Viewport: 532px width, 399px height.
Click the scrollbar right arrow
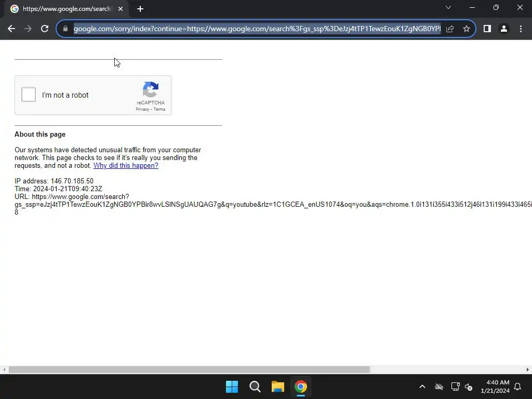tap(528, 369)
